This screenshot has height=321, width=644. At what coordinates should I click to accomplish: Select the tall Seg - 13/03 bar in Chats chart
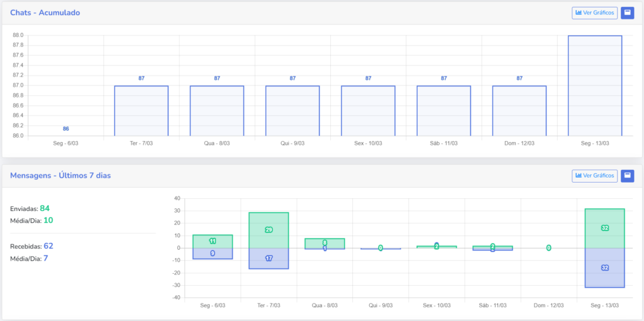595,86
